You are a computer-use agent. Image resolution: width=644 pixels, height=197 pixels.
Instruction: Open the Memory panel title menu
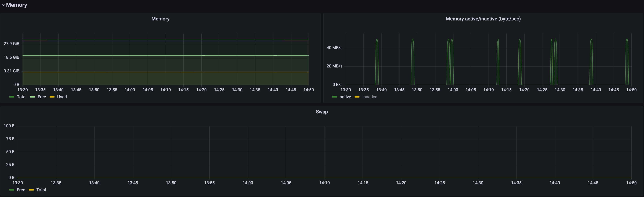point(161,19)
